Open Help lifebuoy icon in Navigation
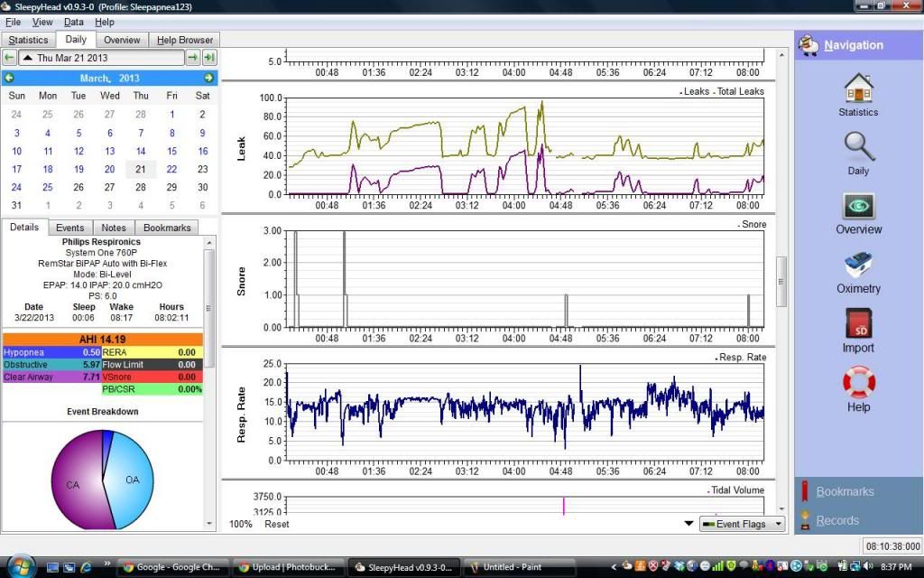This screenshot has width=924, height=578. click(858, 382)
